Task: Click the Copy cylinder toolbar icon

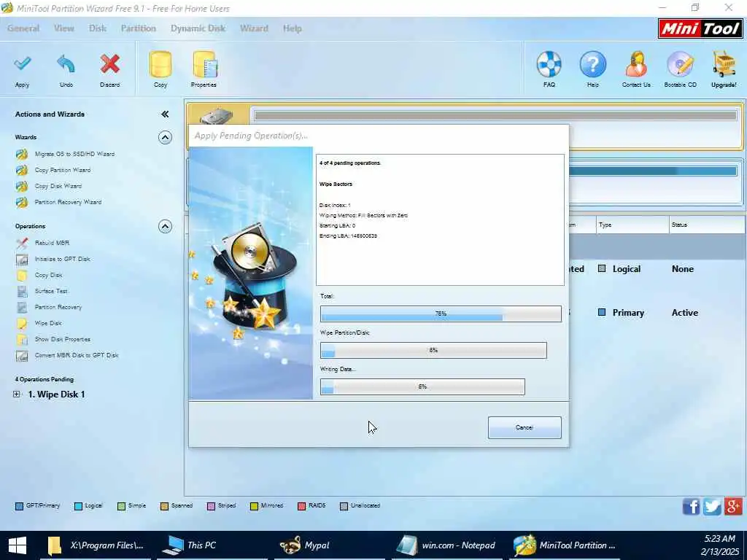Action: point(160,64)
